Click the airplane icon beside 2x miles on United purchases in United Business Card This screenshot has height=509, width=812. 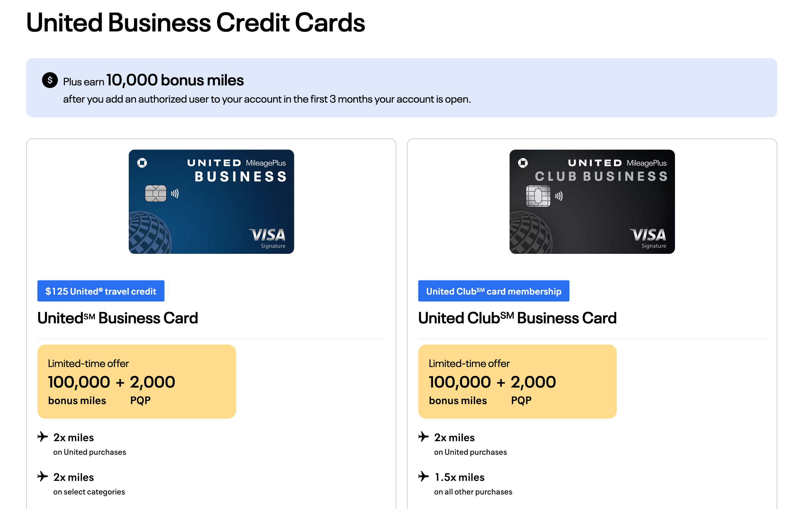43,437
